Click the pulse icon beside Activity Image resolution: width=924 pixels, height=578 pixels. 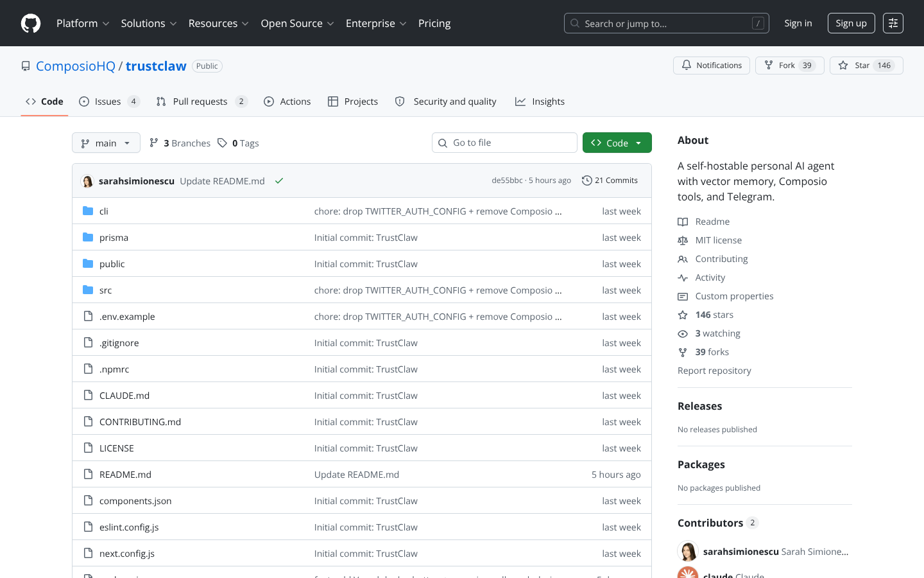(683, 277)
